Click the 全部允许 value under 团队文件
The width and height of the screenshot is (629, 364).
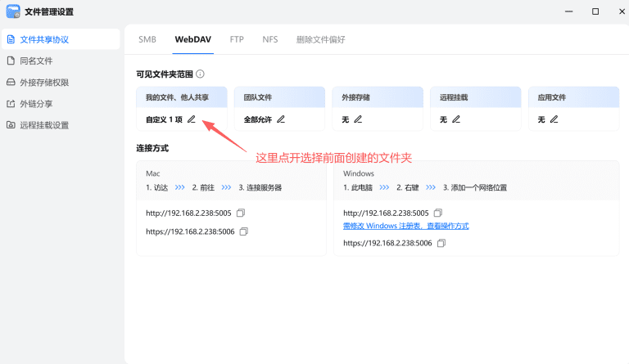(x=258, y=119)
